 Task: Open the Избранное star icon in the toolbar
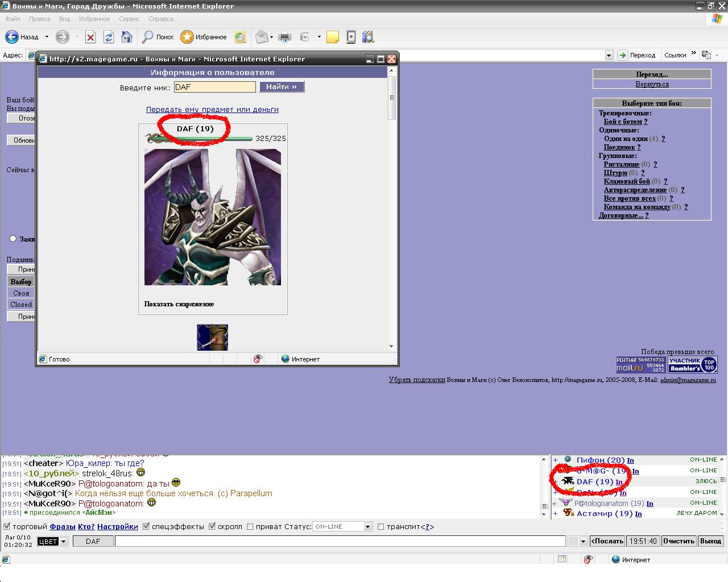tap(187, 37)
